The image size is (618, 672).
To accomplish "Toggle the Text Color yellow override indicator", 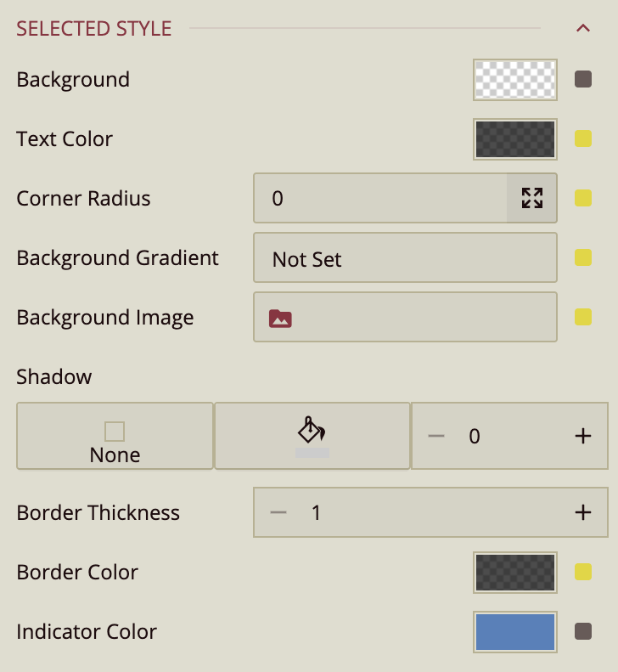I will (583, 139).
